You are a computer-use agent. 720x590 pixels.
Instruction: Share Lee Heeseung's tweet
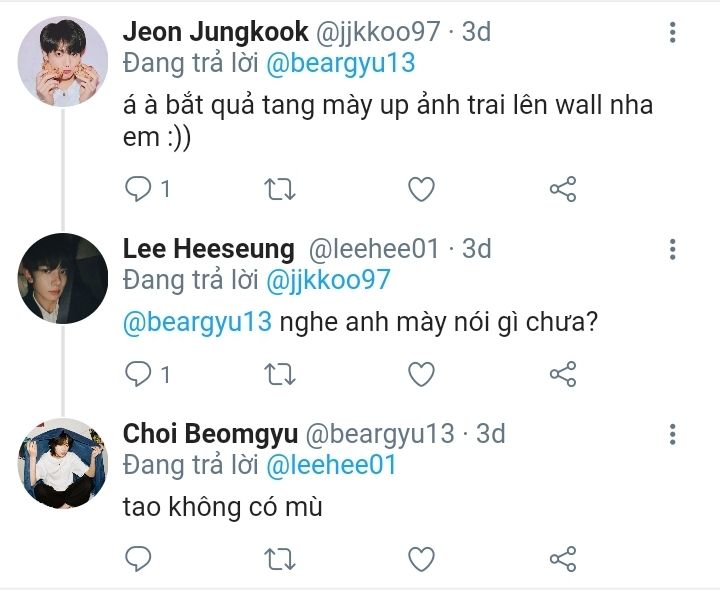click(564, 374)
